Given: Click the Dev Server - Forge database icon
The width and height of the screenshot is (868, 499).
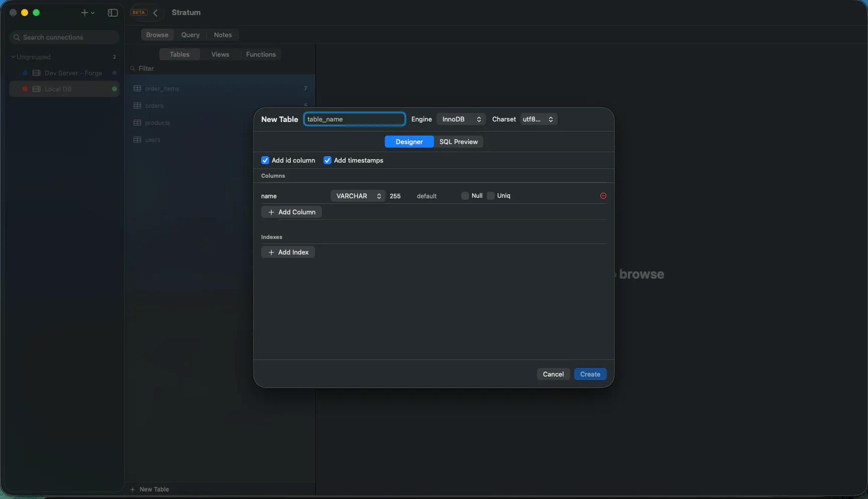Looking at the screenshot, I should coord(36,73).
